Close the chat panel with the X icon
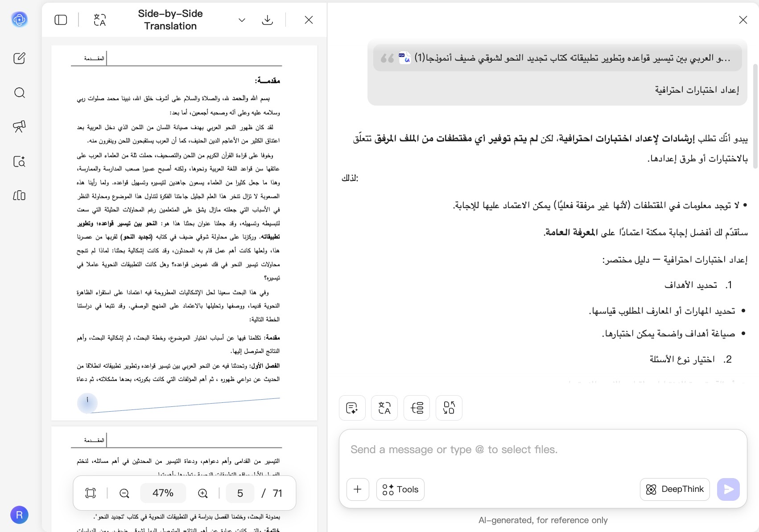This screenshot has height=532, width=759. [x=743, y=20]
